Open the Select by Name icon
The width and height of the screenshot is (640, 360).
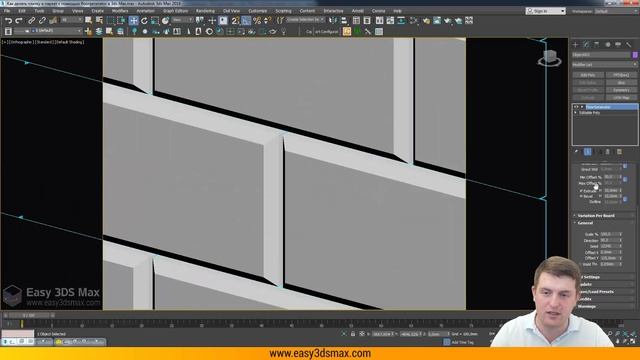coord(99,20)
